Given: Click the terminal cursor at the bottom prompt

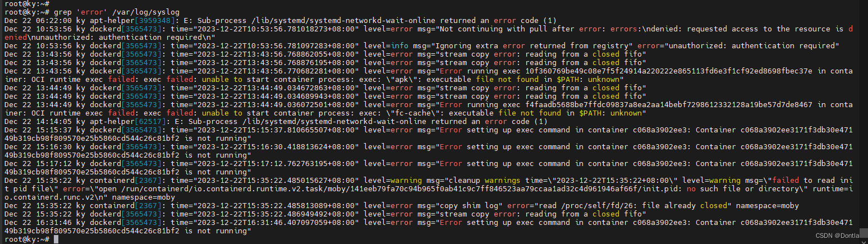Looking at the screenshot, I should (56, 240).
